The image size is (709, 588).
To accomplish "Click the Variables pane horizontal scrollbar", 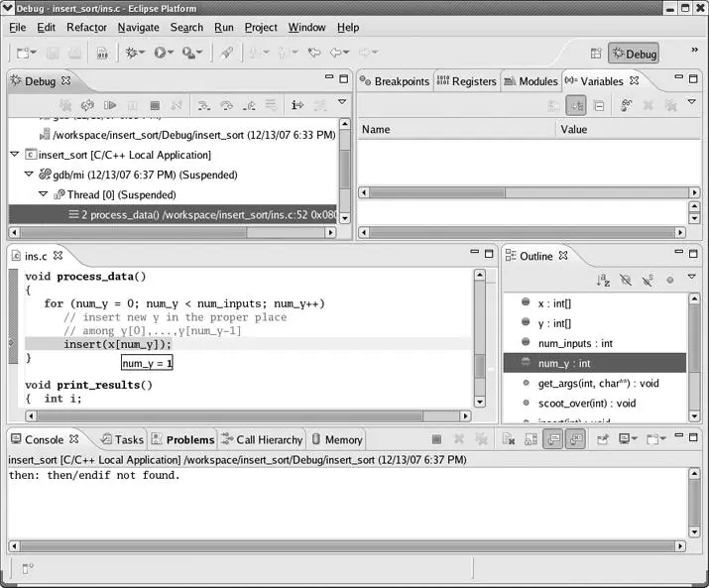I will point(524,233).
